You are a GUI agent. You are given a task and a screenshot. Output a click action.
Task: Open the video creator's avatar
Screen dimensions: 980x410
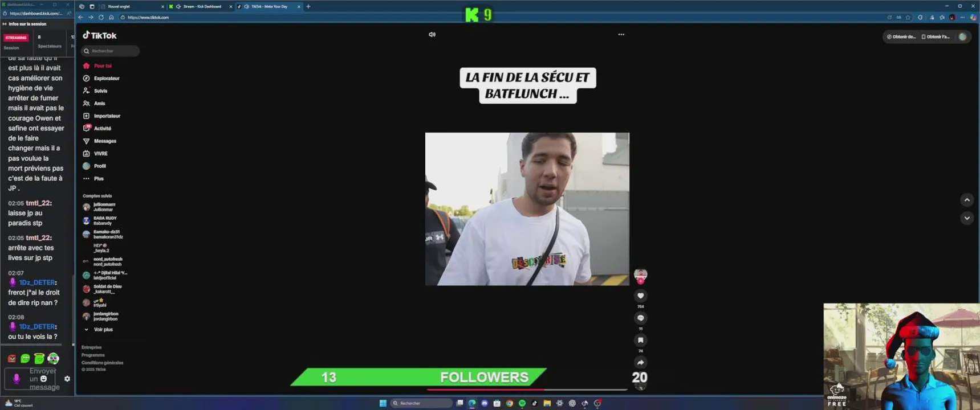(641, 275)
